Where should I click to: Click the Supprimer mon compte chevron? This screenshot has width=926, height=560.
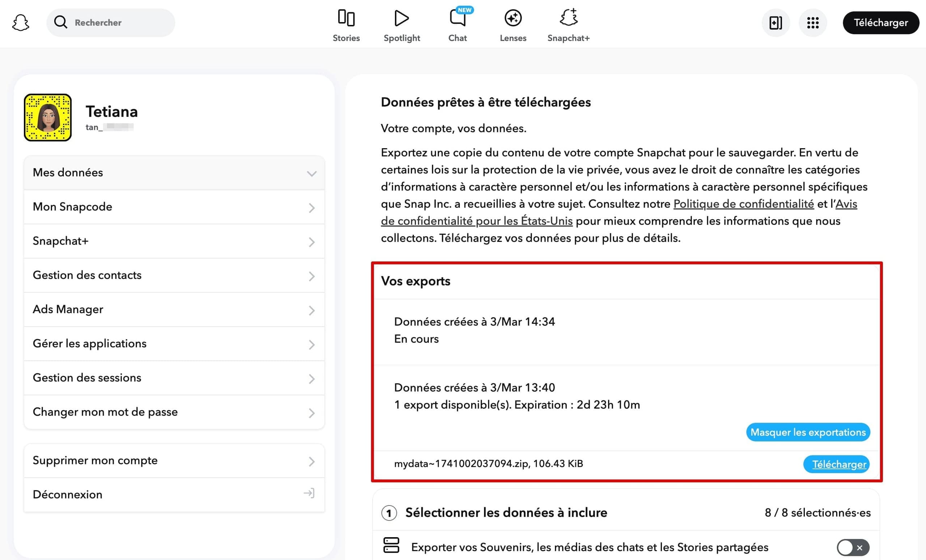[311, 462]
